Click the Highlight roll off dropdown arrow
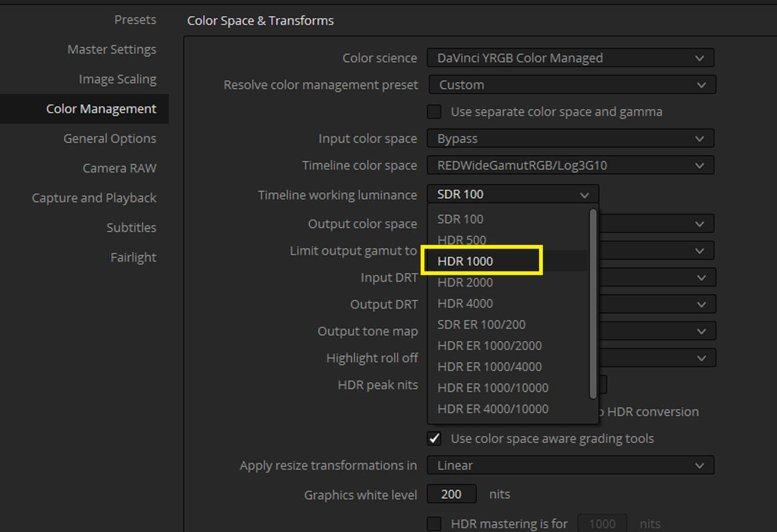Viewport: 777px width, 532px height. (702, 358)
